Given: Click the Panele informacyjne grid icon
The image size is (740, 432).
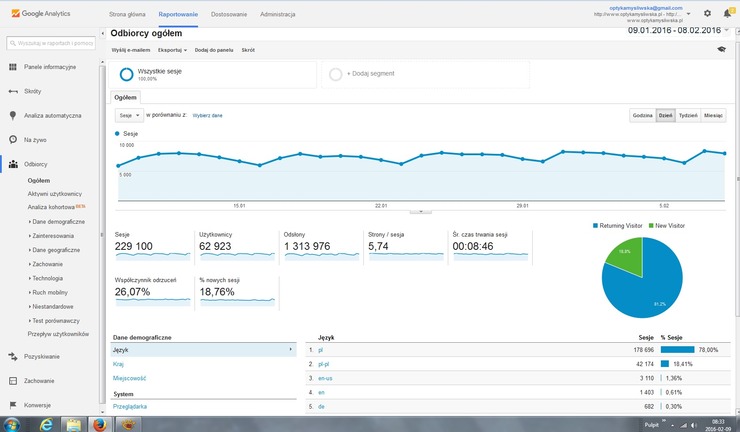Looking at the screenshot, I should (x=13, y=67).
